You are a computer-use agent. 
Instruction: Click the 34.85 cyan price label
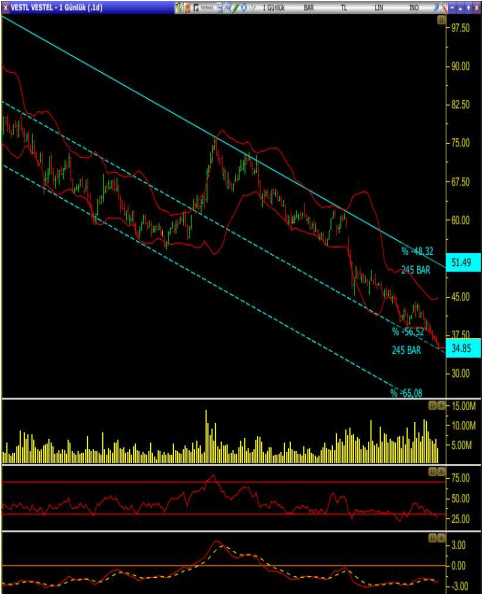pos(463,348)
